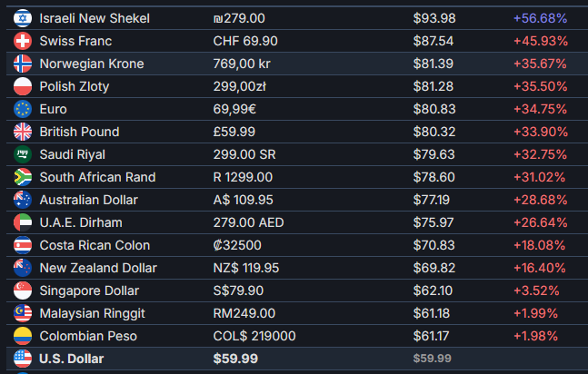The image size is (588, 374).
Task: Click the $87.54 converted Swiss Franc price
Action: [x=434, y=41]
